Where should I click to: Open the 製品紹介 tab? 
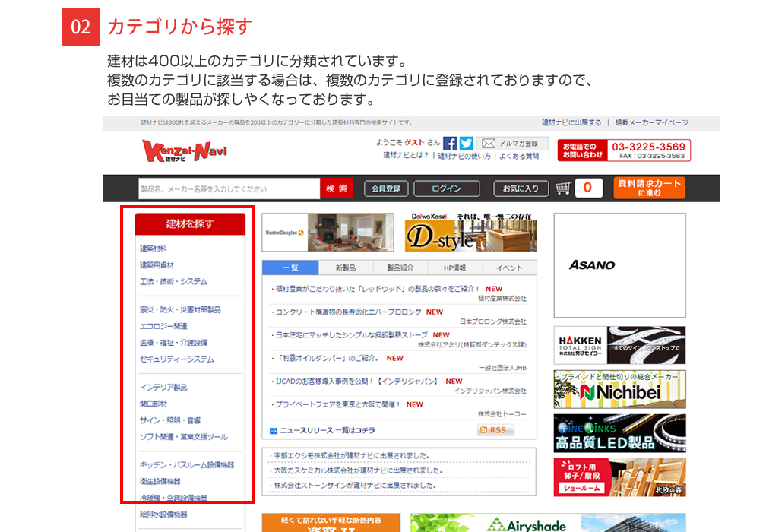pyautogui.click(x=400, y=268)
